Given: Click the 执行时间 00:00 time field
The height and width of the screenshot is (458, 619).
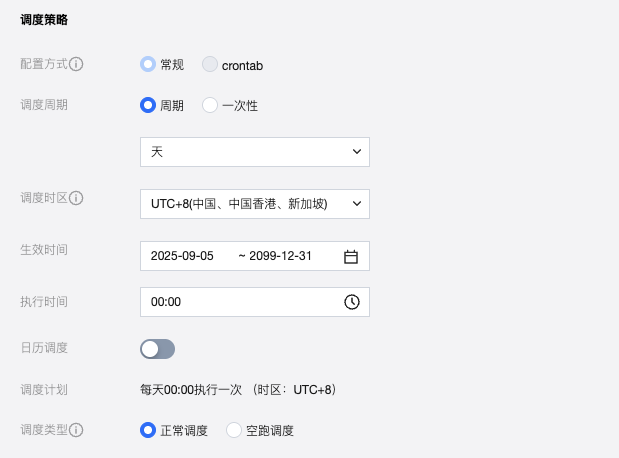Looking at the screenshot, I should pyautogui.click(x=240, y=302).
